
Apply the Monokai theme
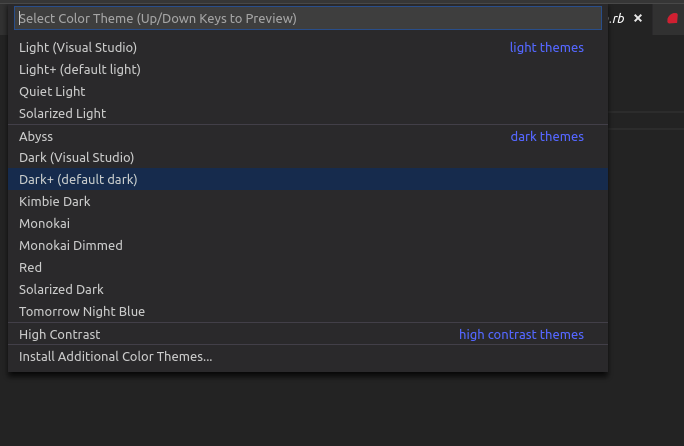(44, 223)
